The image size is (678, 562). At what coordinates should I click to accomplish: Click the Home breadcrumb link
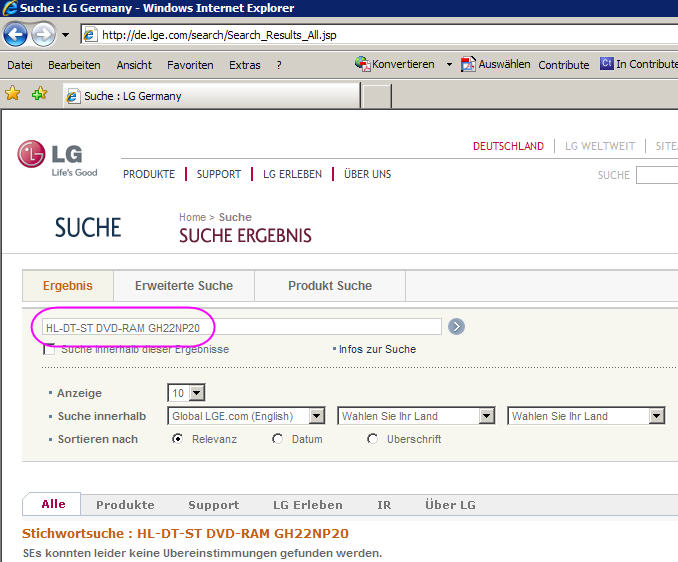[192, 217]
